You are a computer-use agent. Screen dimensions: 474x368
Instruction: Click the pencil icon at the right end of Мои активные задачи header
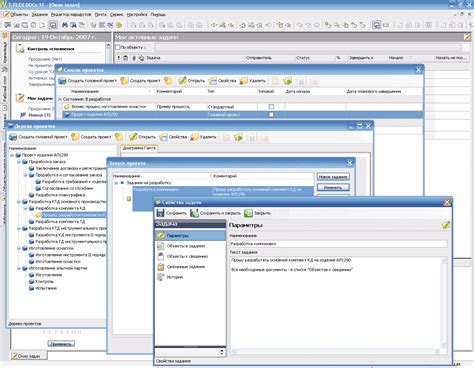click(467, 37)
